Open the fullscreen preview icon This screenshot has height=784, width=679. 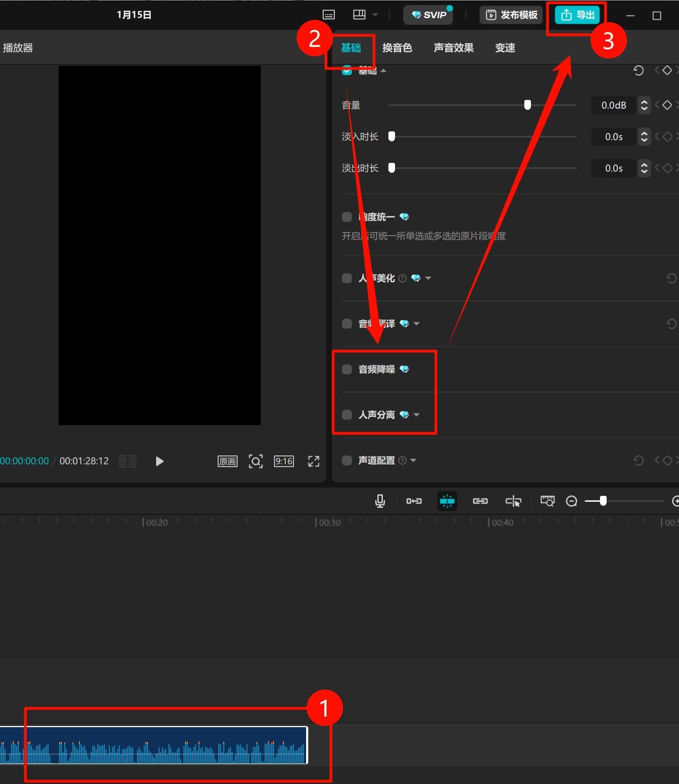pos(314,461)
